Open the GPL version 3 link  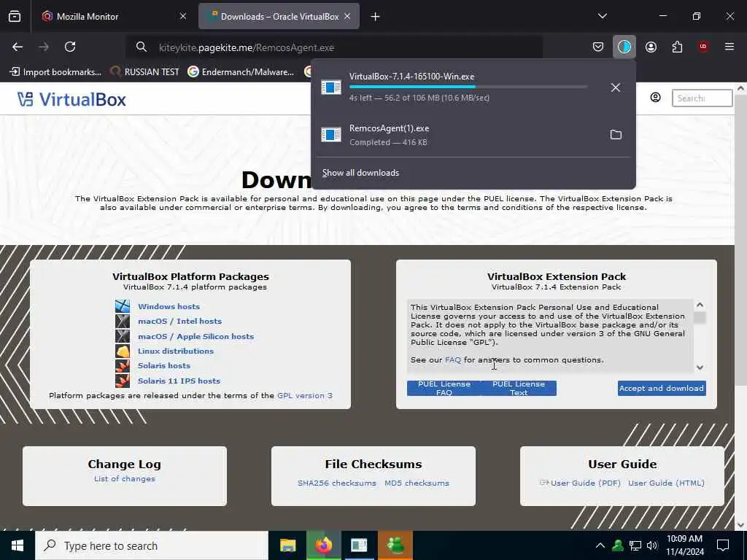tap(305, 396)
